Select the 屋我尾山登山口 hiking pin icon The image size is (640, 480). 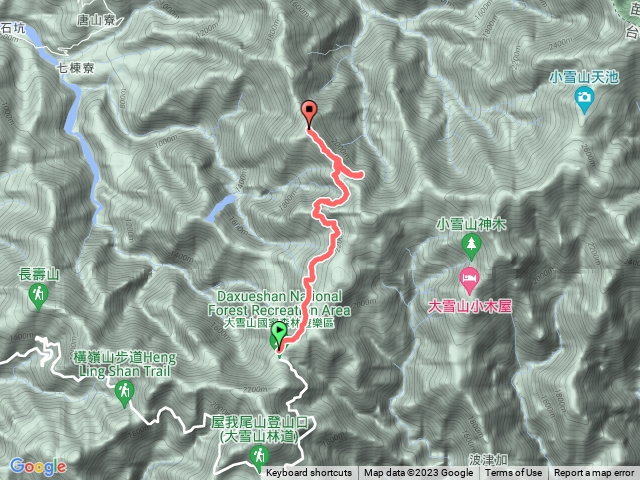click(x=259, y=459)
